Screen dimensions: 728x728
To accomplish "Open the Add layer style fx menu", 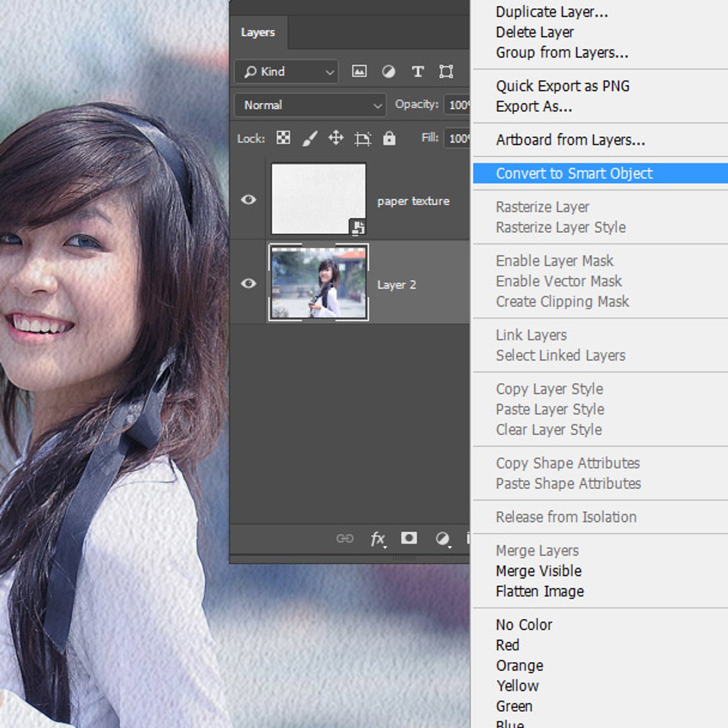I will coord(378,538).
